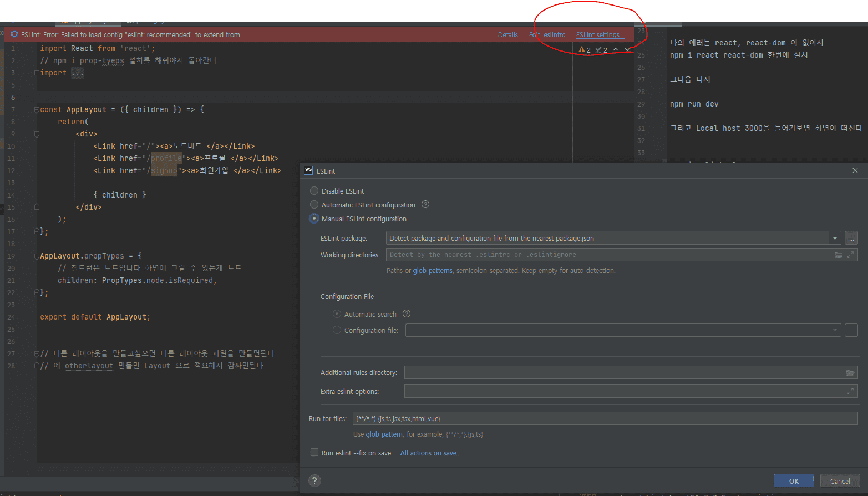
Task: Open ESLint settings link in the banner
Action: pyautogui.click(x=600, y=34)
